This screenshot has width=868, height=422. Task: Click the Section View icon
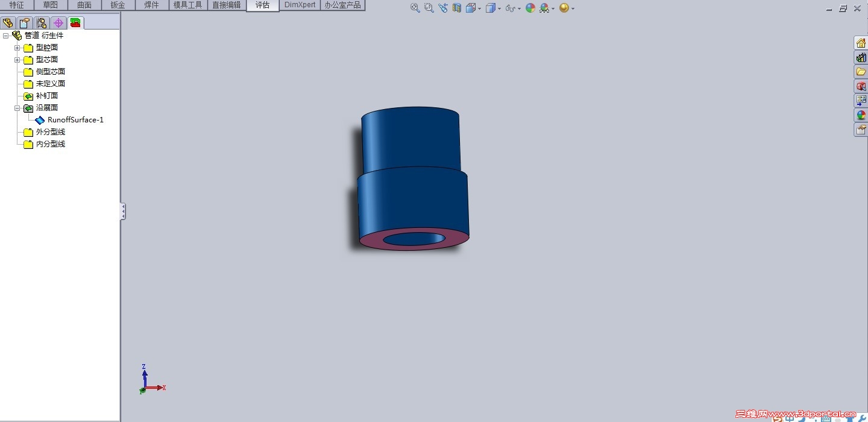457,8
